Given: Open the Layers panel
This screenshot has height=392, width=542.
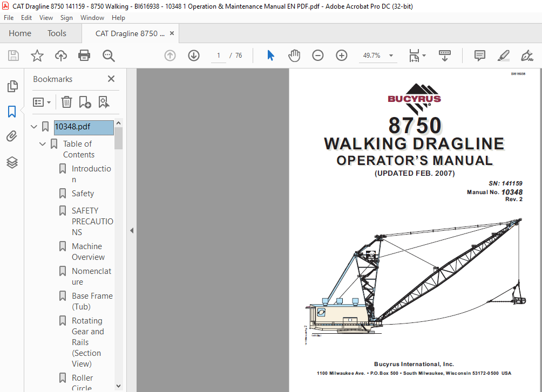Looking at the screenshot, I should 12,162.
